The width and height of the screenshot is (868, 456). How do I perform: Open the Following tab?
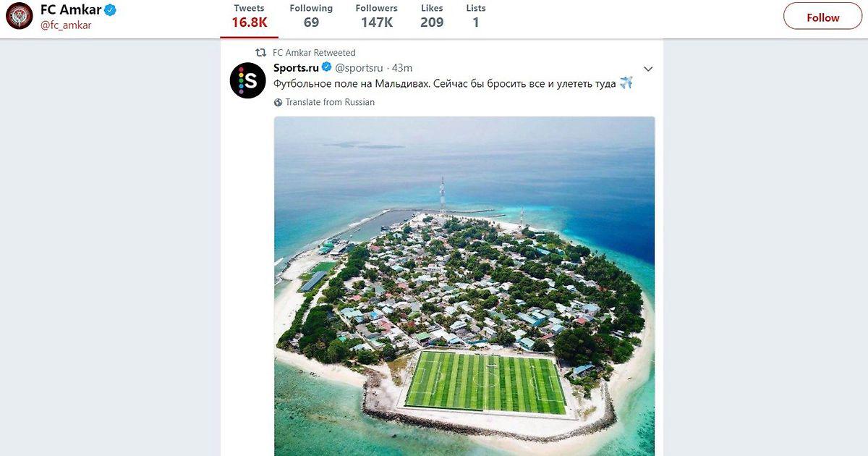[311, 16]
